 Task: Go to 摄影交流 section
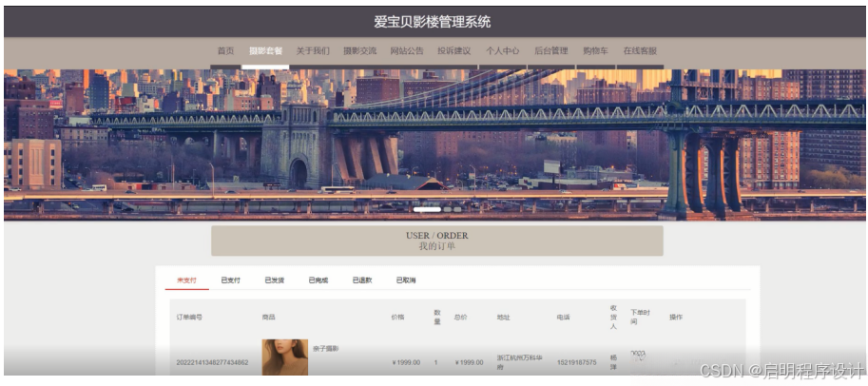click(359, 51)
